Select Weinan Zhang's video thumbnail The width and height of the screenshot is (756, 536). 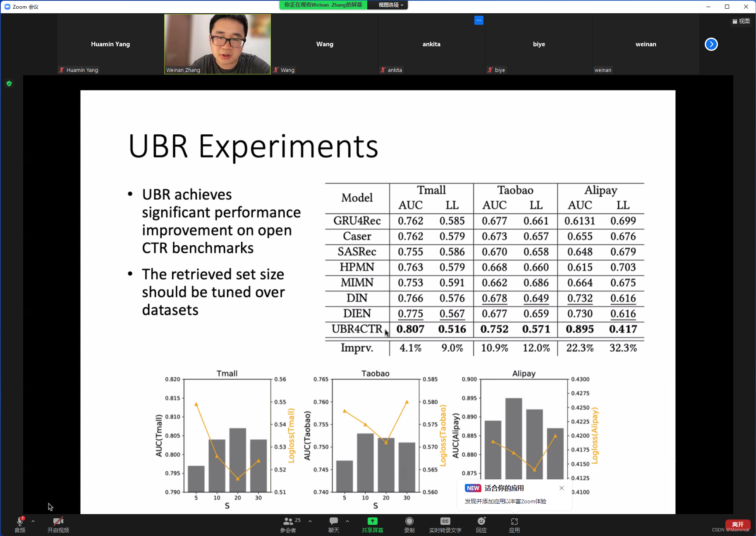(x=218, y=44)
